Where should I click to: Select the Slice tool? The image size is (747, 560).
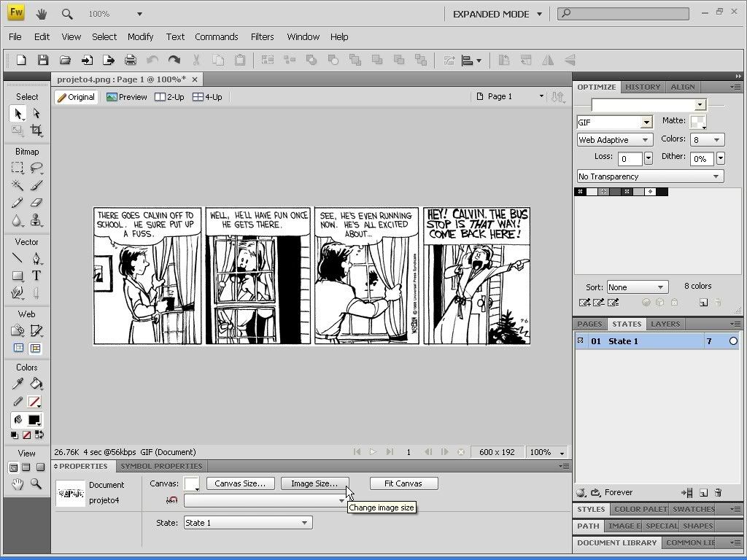pos(36,330)
